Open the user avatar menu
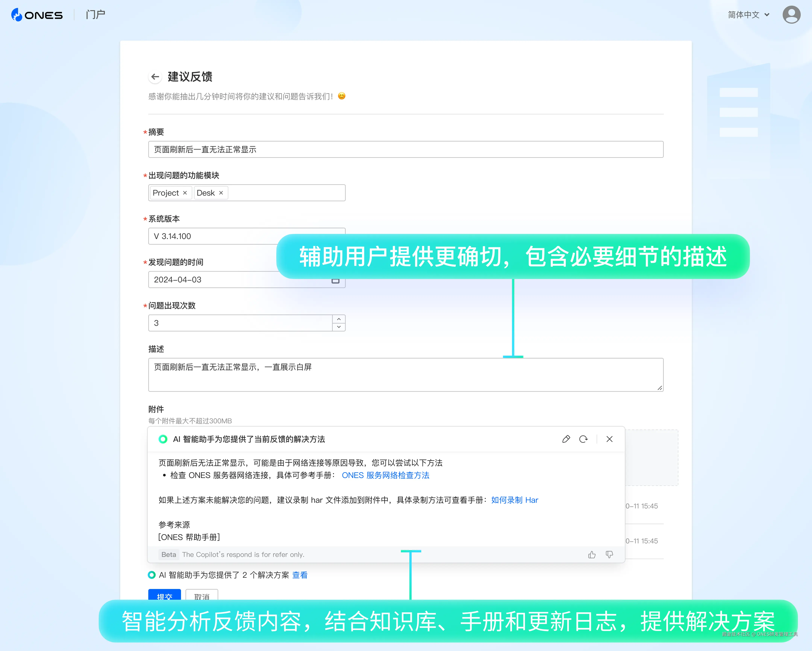Viewport: 812px width, 651px height. (x=791, y=15)
